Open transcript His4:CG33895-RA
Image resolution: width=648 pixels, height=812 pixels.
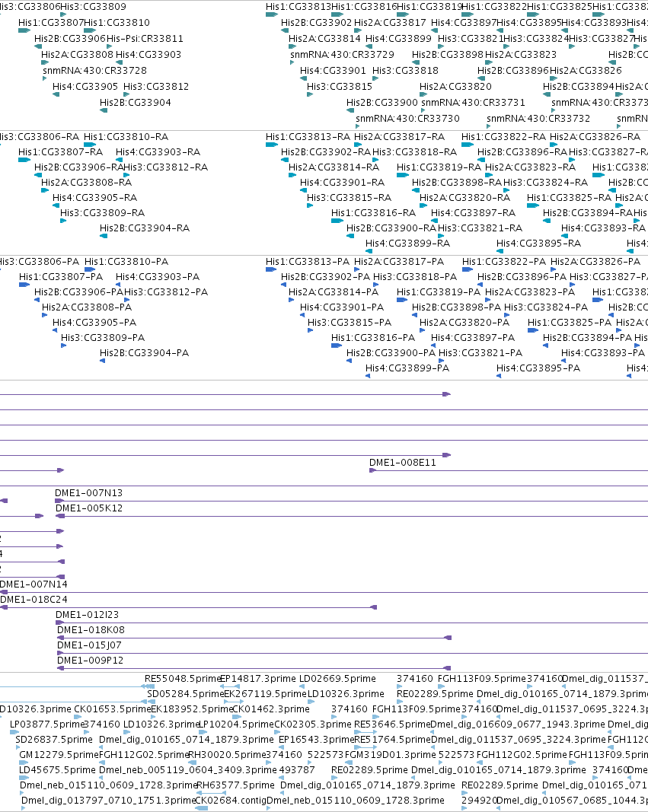(538, 244)
